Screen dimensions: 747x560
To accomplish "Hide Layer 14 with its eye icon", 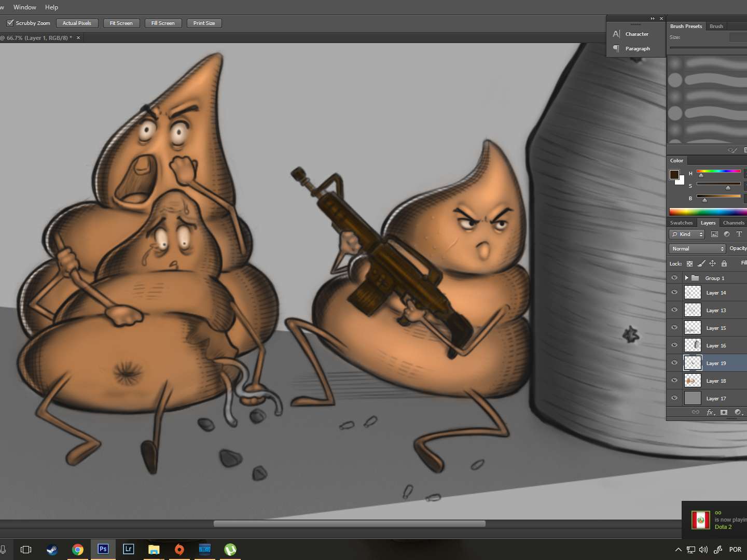I will coord(674,292).
